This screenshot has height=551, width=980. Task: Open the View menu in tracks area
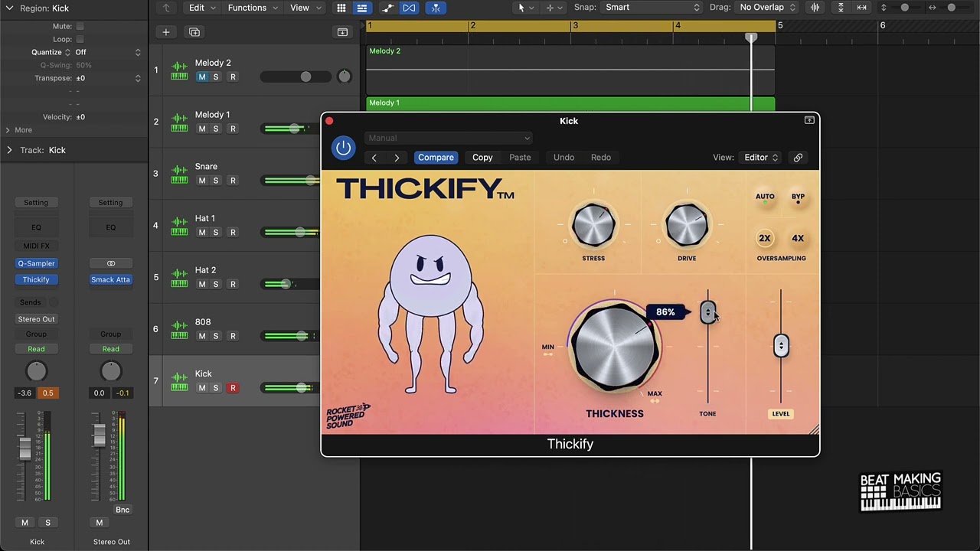(305, 8)
